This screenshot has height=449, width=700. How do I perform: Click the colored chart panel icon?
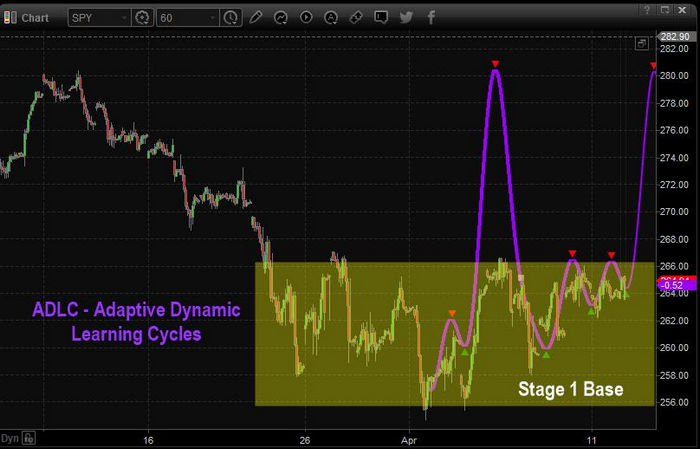[10, 18]
